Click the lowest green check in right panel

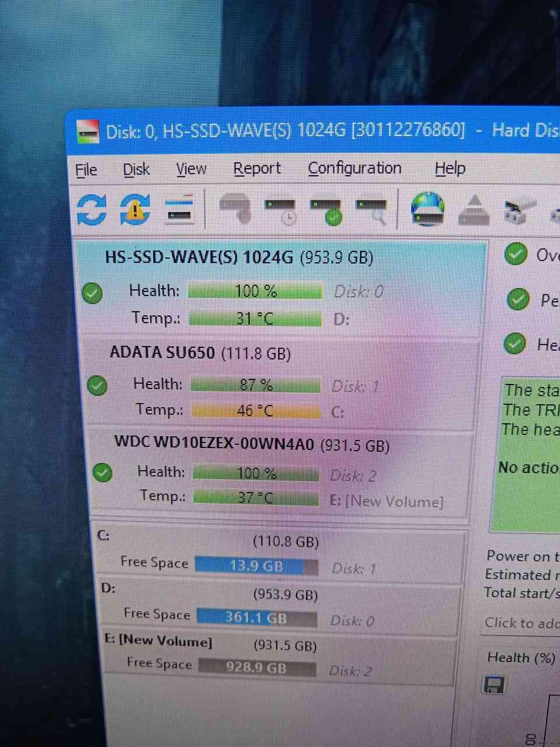(x=514, y=343)
